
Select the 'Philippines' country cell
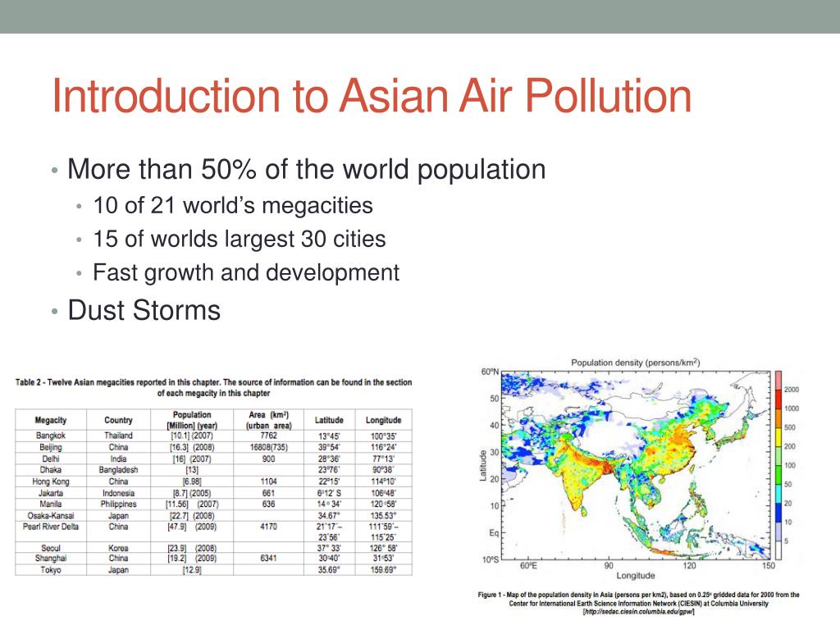(x=118, y=504)
